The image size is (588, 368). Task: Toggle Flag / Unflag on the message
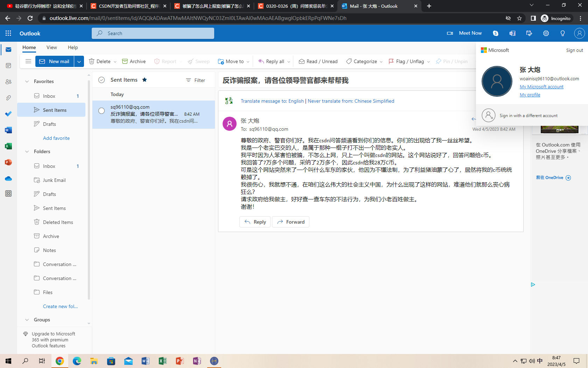coord(406,61)
